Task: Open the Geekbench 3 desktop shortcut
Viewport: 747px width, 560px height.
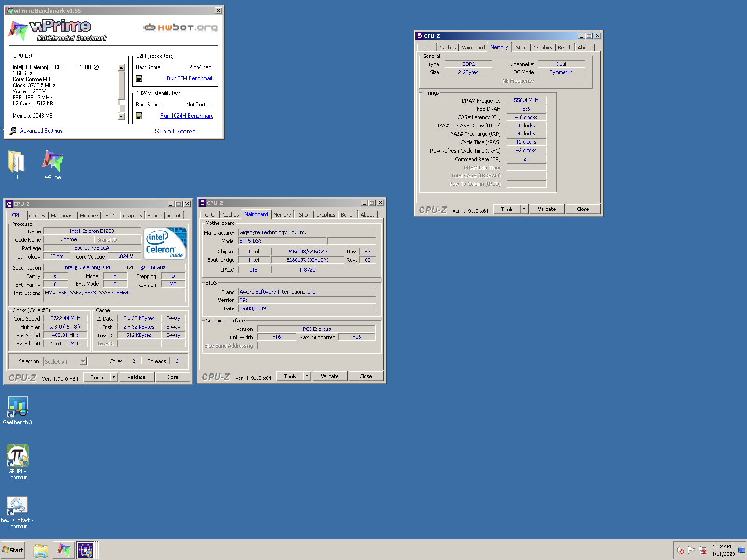Action: 17,411
